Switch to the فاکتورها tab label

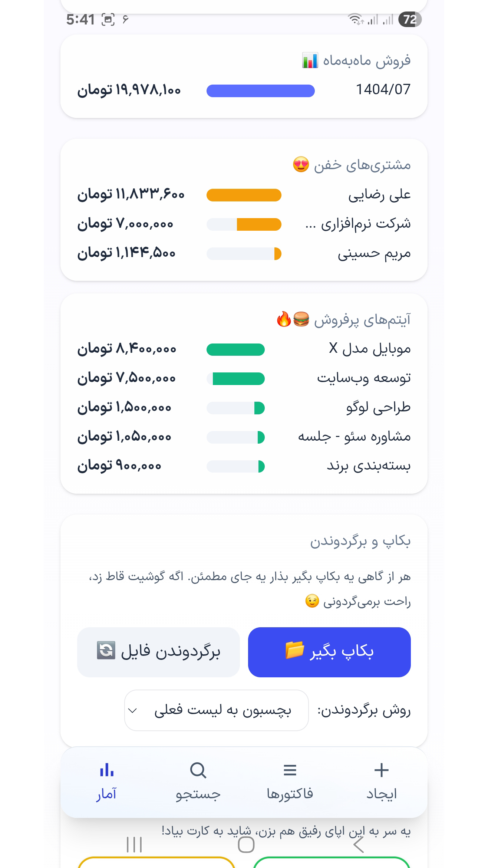[x=290, y=794]
